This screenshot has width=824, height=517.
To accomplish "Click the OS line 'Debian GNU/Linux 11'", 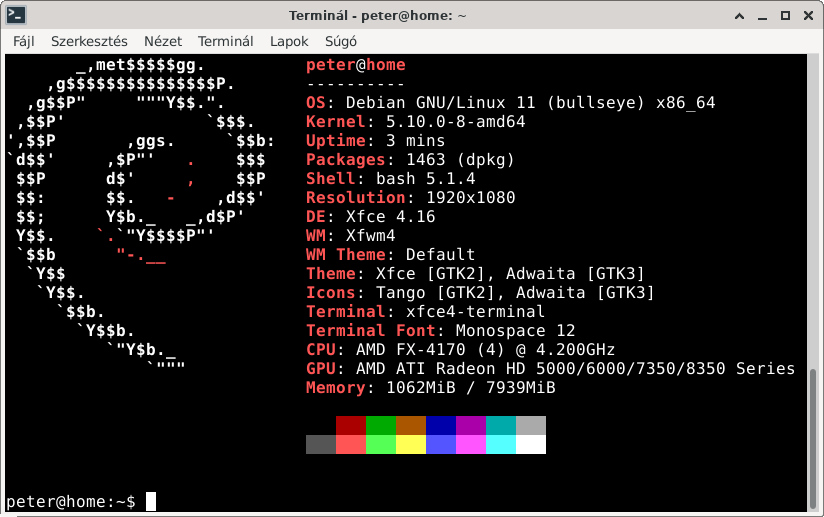I will (x=440, y=102).
